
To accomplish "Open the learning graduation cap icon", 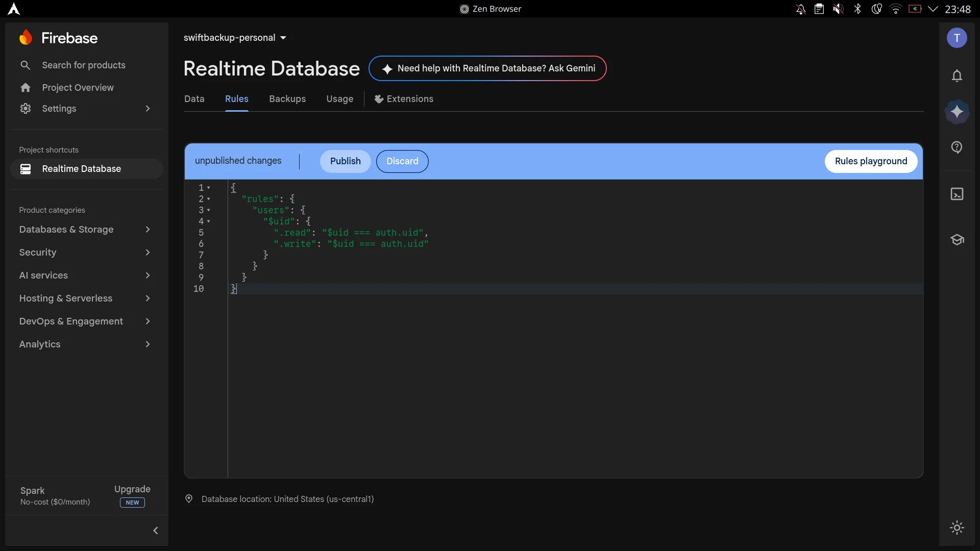I will point(957,240).
